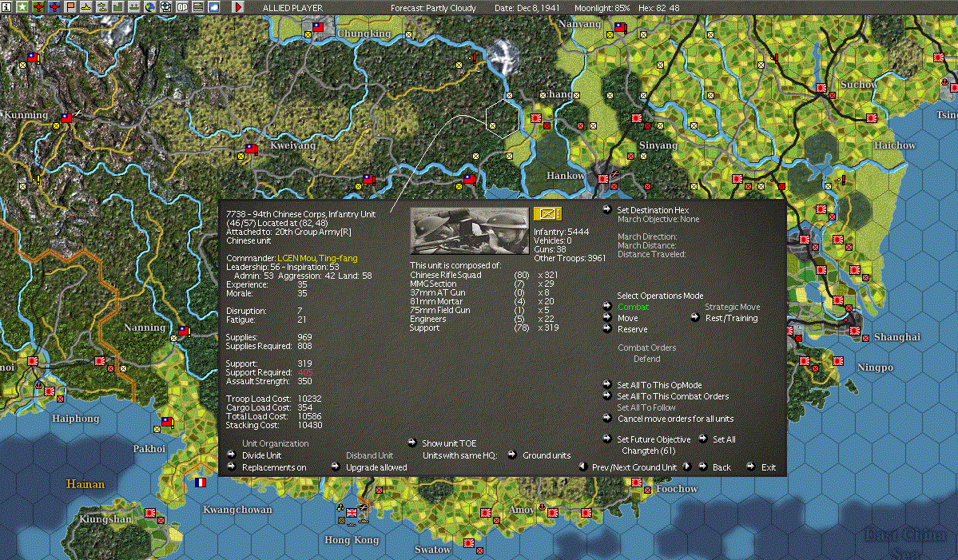Viewport: 958px width, 560px height.
Task: Click the OP operations report icon
Action: click(182, 7)
